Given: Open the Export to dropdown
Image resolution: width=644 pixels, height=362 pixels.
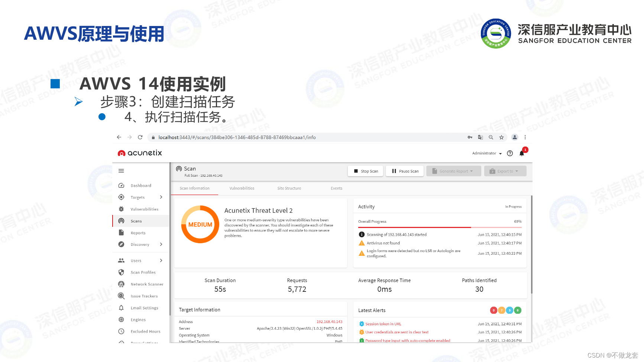Looking at the screenshot, I should (505, 171).
